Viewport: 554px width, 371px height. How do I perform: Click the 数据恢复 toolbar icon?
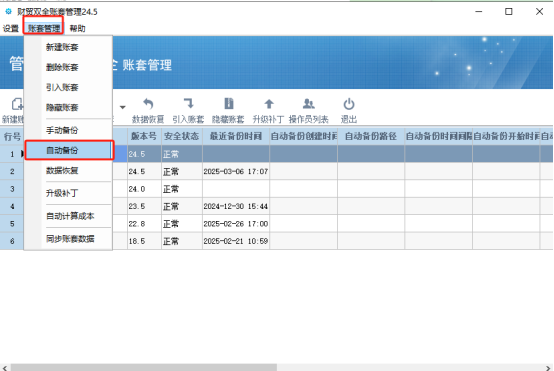pyautogui.click(x=148, y=105)
